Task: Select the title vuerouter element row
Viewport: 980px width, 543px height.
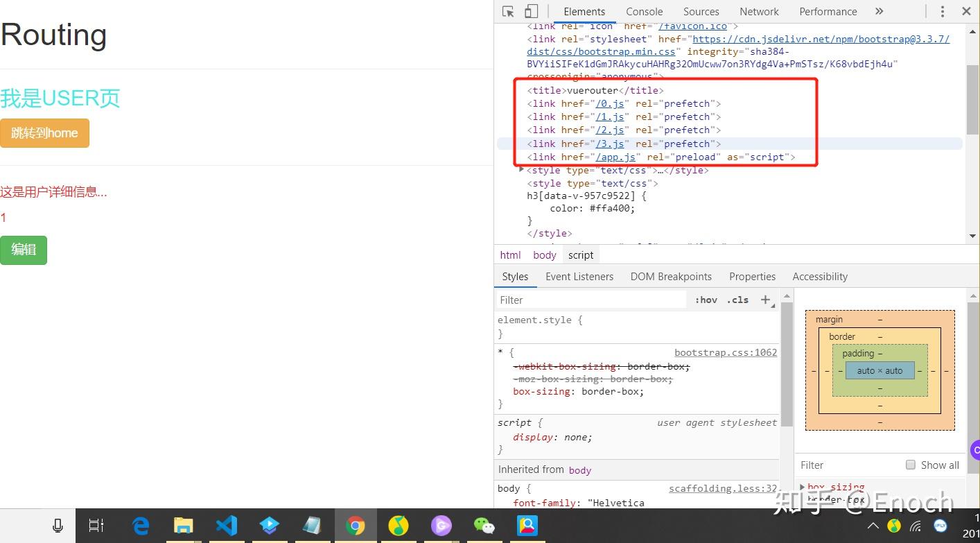Action: 595,90
